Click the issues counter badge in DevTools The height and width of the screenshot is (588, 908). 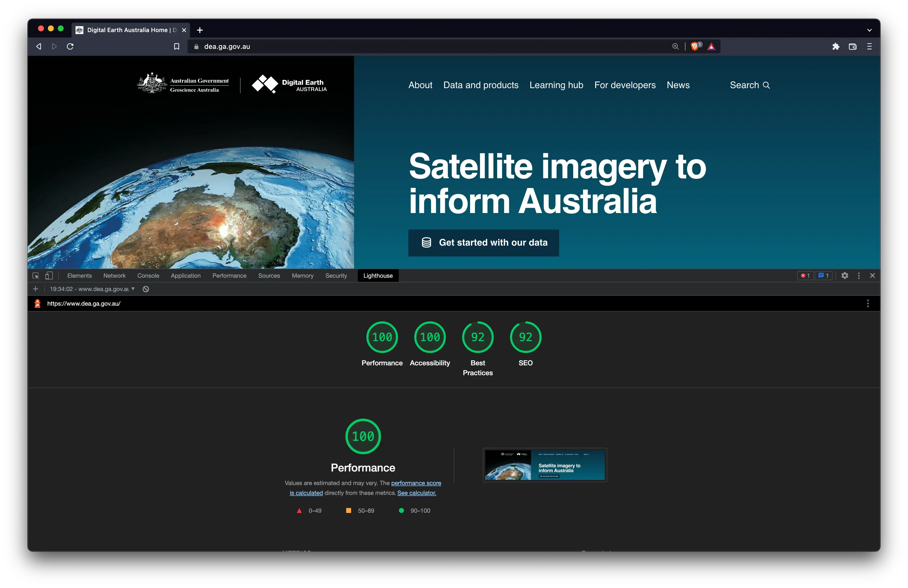(824, 275)
